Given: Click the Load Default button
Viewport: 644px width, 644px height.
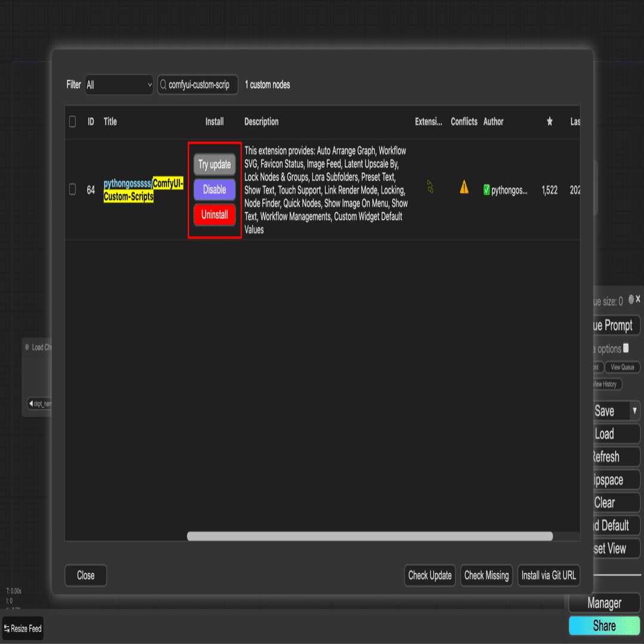Looking at the screenshot, I should (616, 525).
